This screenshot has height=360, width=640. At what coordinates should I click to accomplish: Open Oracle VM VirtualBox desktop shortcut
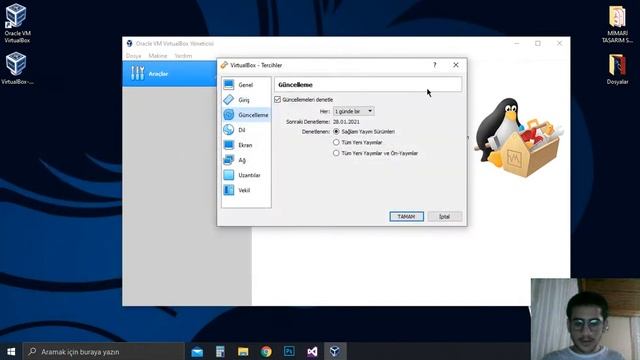pyautogui.click(x=17, y=23)
